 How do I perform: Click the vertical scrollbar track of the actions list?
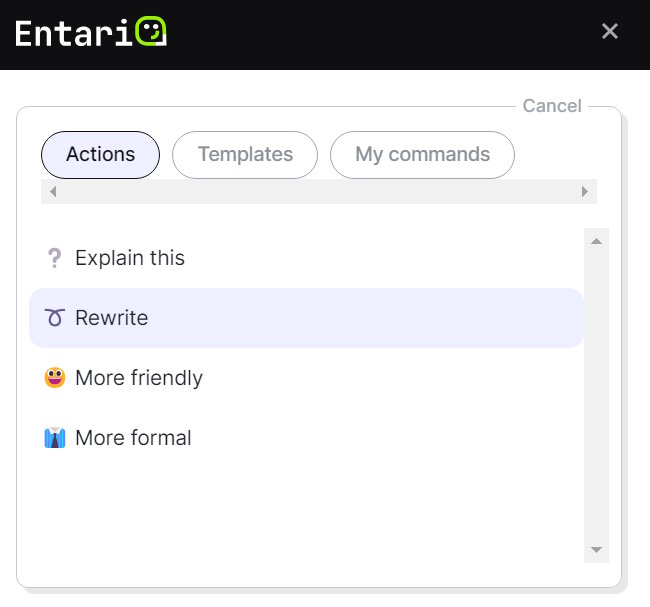pos(596,400)
